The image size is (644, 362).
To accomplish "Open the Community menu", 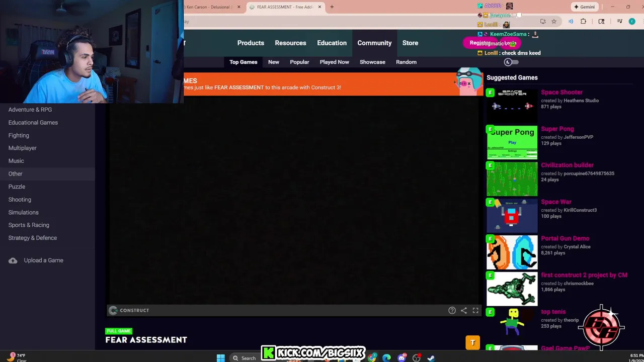I will tap(374, 43).
